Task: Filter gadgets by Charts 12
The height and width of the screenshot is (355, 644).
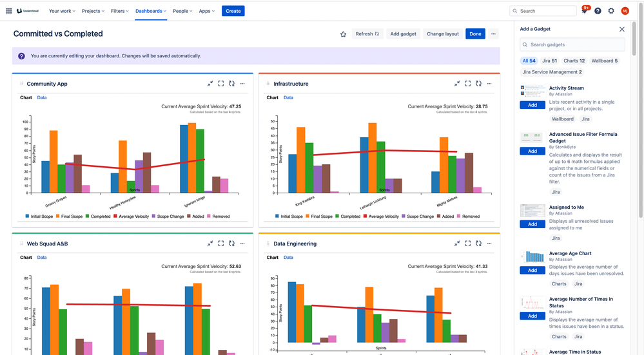Action: pyautogui.click(x=574, y=61)
